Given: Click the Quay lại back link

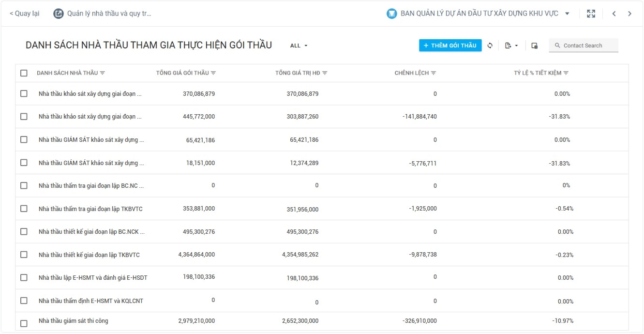Looking at the screenshot, I should (25, 14).
